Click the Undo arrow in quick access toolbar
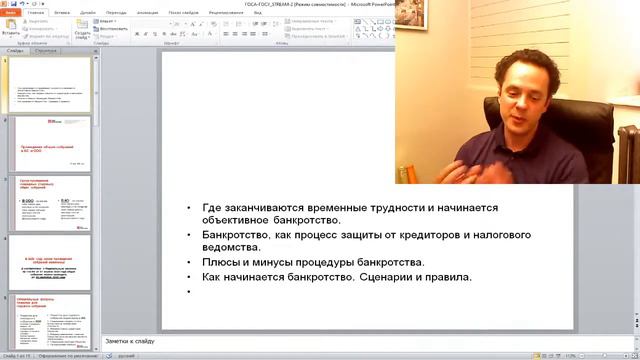The width and height of the screenshot is (640, 360). [22, 4]
